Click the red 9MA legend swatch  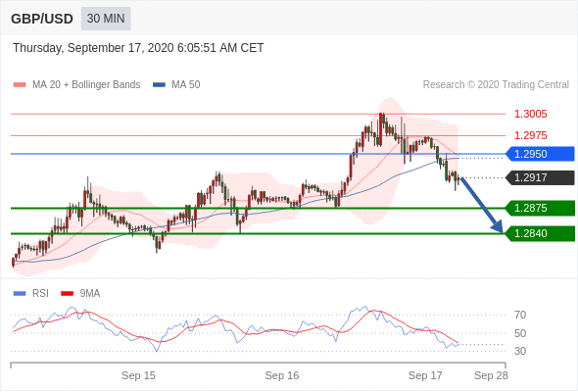pos(67,294)
